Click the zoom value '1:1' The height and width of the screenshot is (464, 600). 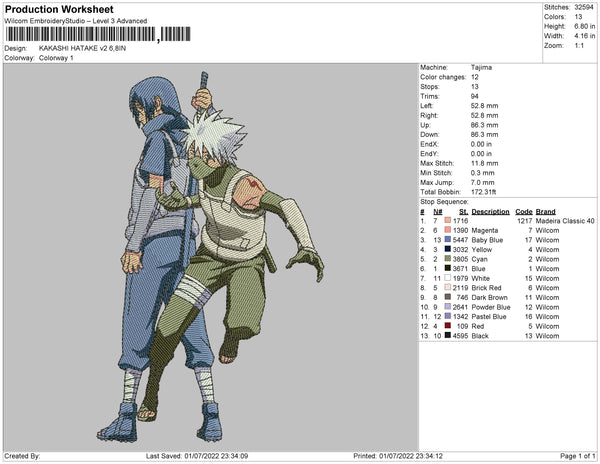(x=579, y=46)
